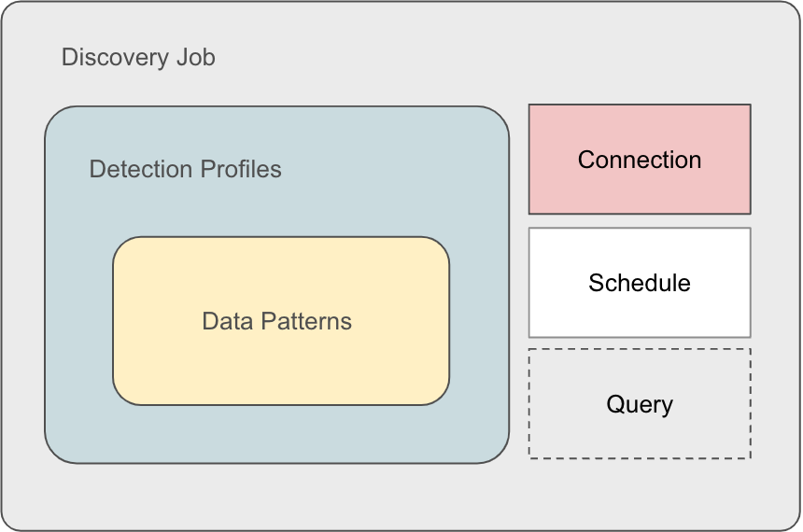Select the Schedule box
Image resolution: width=803 pixels, height=532 pixels.
[x=640, y=283]
